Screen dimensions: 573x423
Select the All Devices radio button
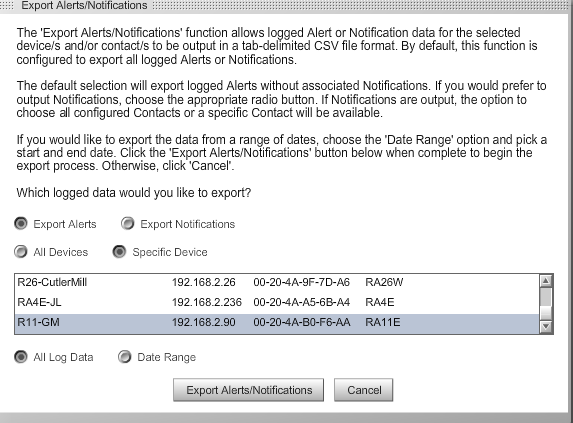coord(21,252)
